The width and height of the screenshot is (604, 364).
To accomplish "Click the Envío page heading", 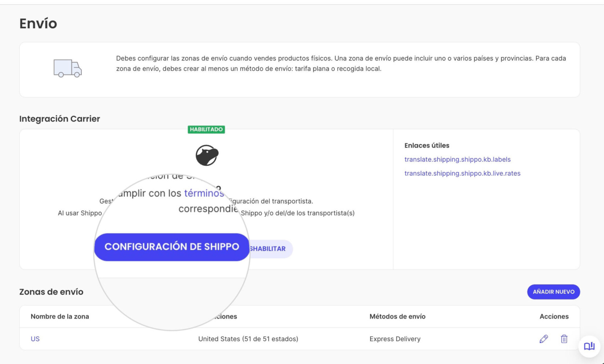I will (38, 23).
